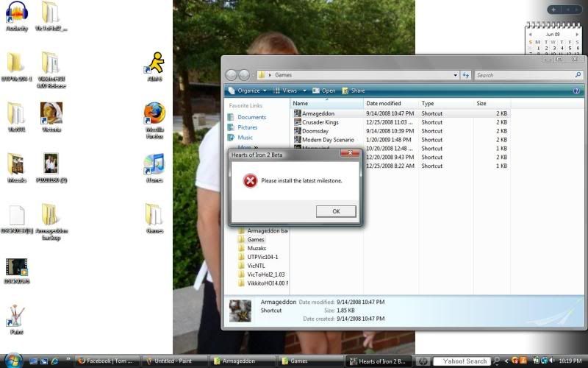
Task: Select the Games folder on the desktop
Action: (x=154, y=219)
